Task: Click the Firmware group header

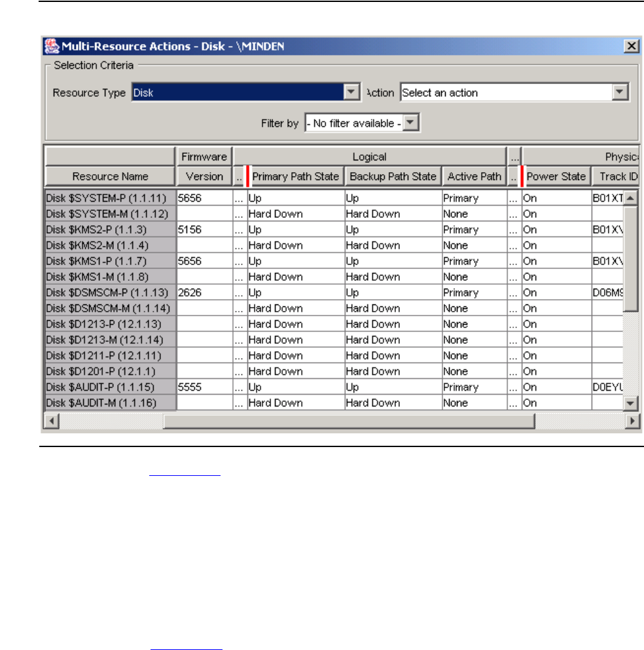Action: tap(204, 156)
